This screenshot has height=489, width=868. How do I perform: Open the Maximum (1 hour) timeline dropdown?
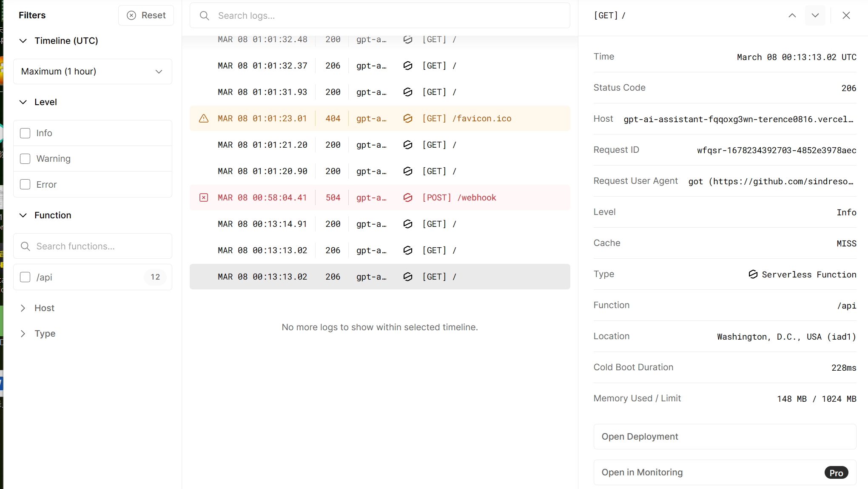[92, 71]
